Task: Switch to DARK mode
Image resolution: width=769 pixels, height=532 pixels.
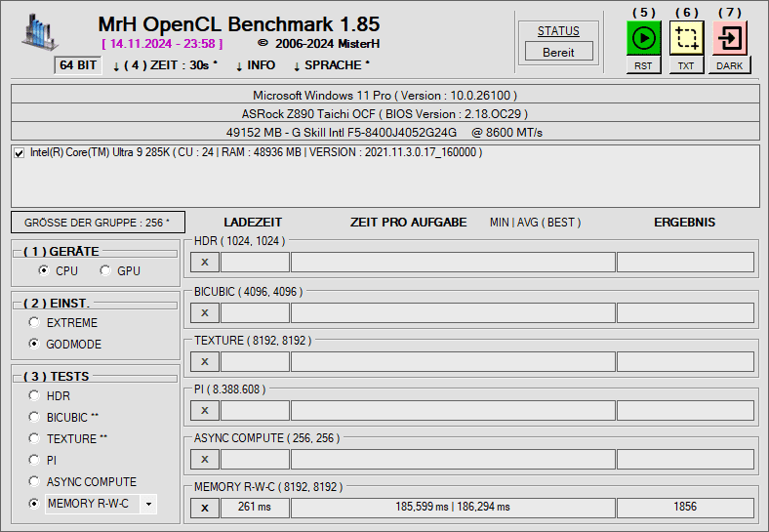Action: (729, 65)
